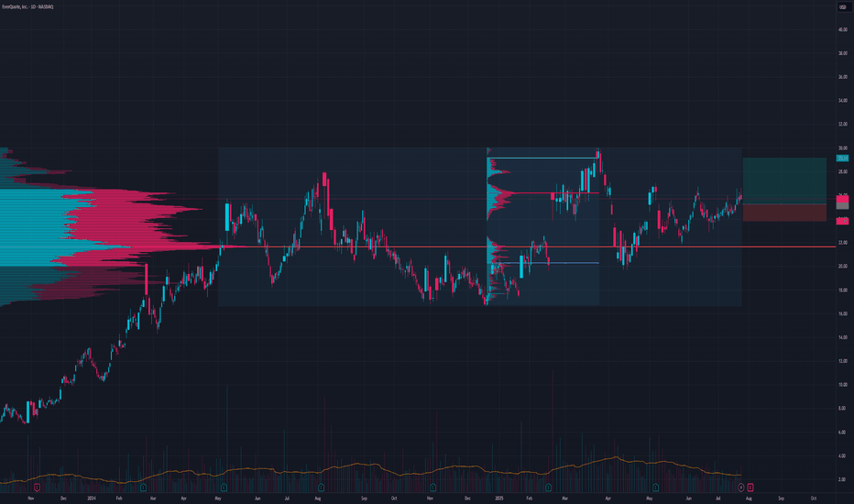
Task: Open the green earnings marker near Feb 2025
Action: click(x=549, y=488)
